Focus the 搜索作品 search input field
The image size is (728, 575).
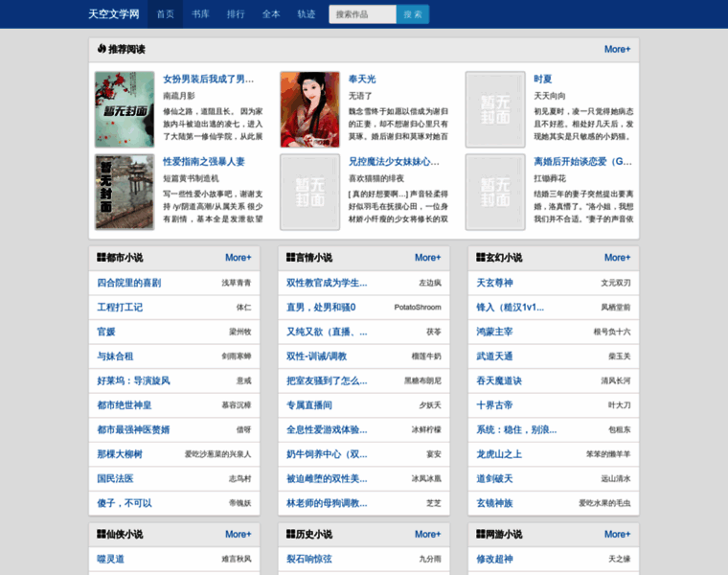pyautogui.click(x=362, y=14)
